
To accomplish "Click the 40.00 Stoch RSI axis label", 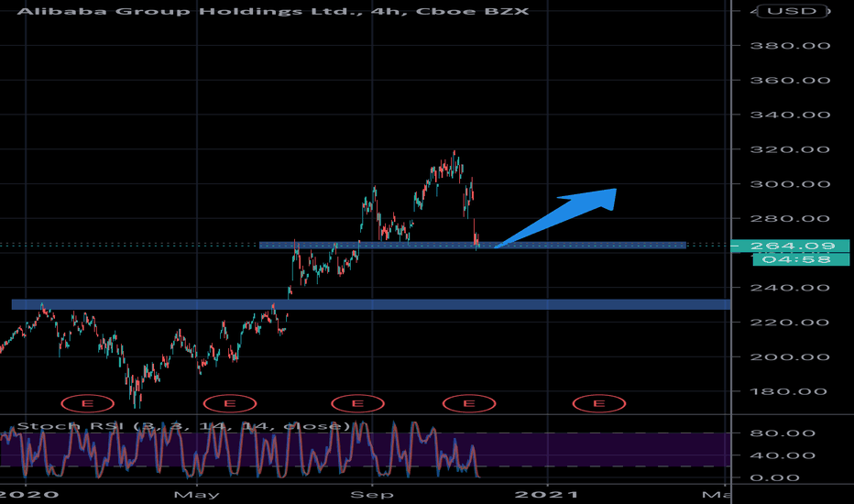I will [783, 455].
